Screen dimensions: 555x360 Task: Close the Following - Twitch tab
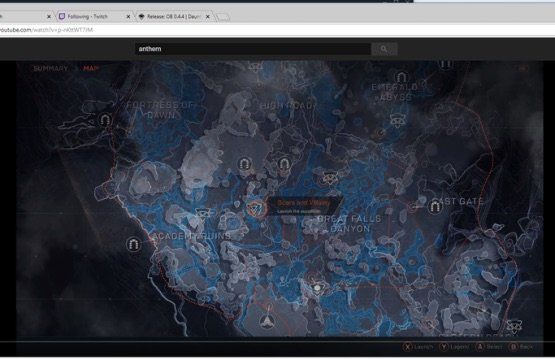[128, 16]
